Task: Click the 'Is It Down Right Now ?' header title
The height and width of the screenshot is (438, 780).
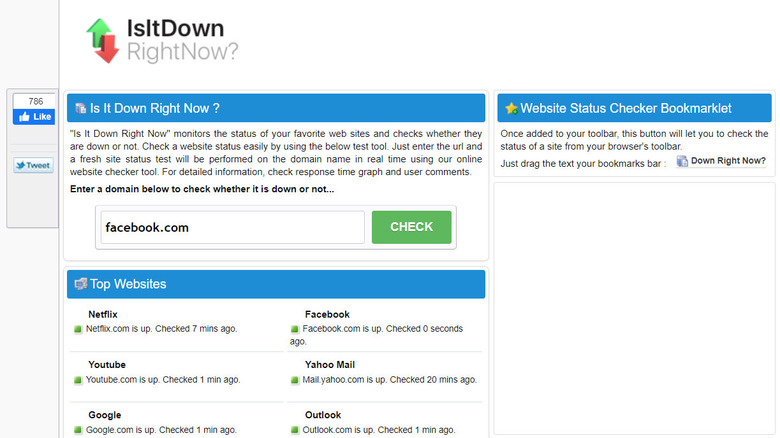Action: 155,109
